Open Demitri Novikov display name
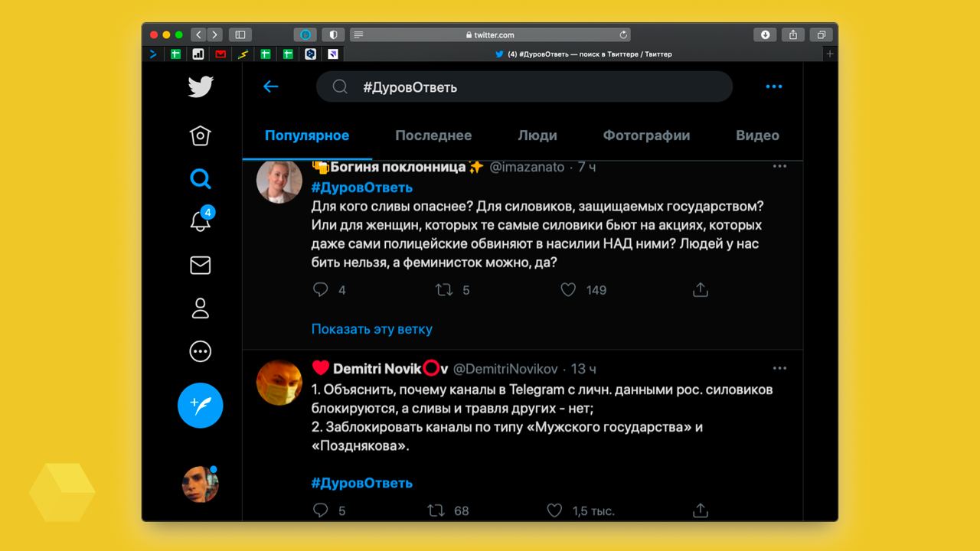Image resolution: width=980 pixels, height=551 pixels. (381, 369)
